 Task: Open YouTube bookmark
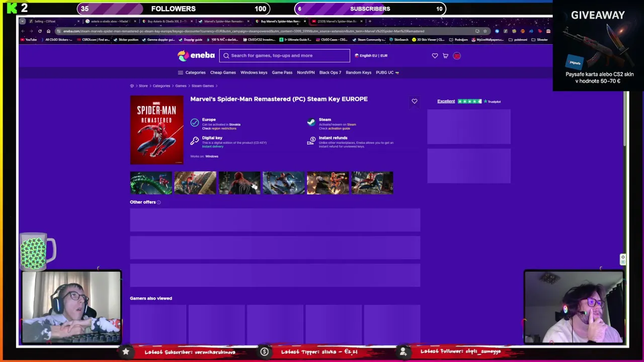29,40
